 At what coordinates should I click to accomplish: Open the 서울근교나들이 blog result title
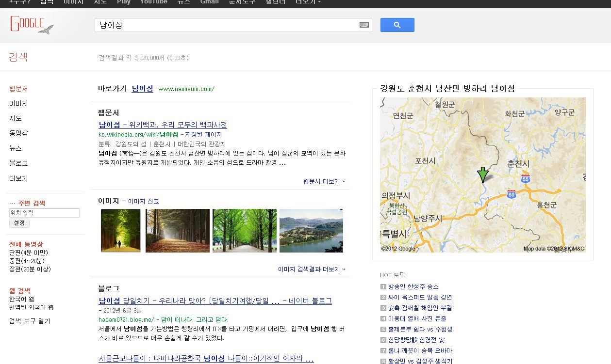point(206,359)
